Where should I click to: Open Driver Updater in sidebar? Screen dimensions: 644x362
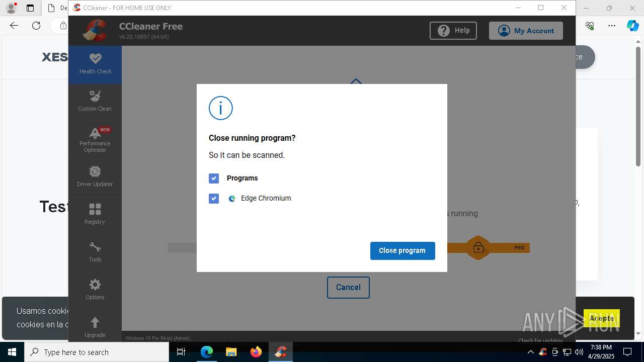point(95,177)
